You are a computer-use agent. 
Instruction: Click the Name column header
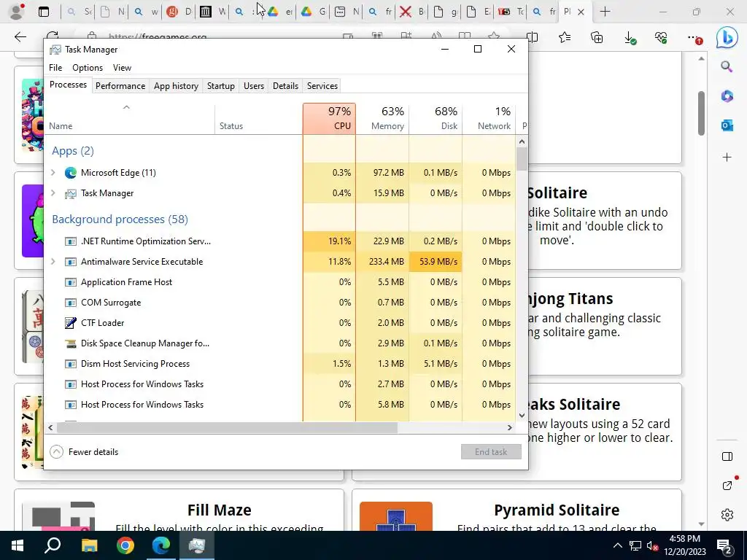[129, 119]
